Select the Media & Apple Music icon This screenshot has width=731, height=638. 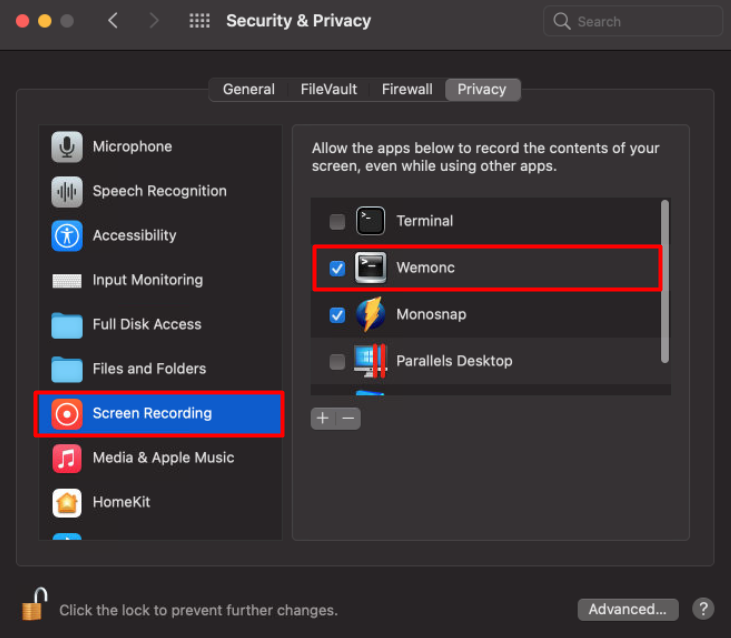pyautogui.click(x=67, y=458)
